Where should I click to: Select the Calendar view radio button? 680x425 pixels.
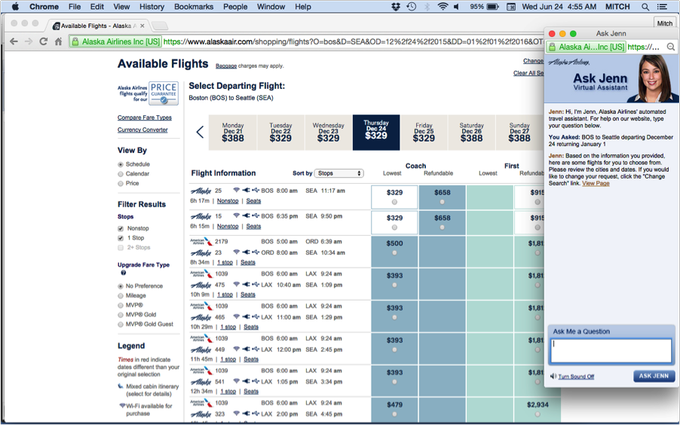click(x=121, y=174)
